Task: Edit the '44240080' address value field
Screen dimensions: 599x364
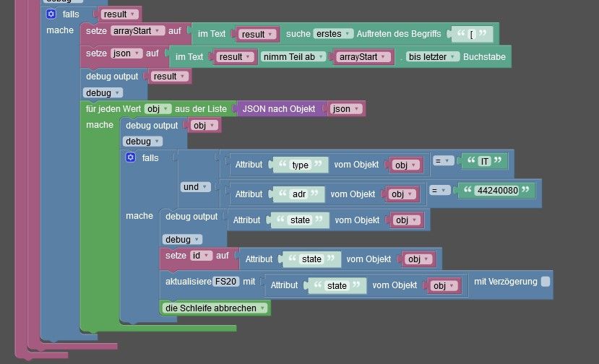Action: (x=498, y=190)
